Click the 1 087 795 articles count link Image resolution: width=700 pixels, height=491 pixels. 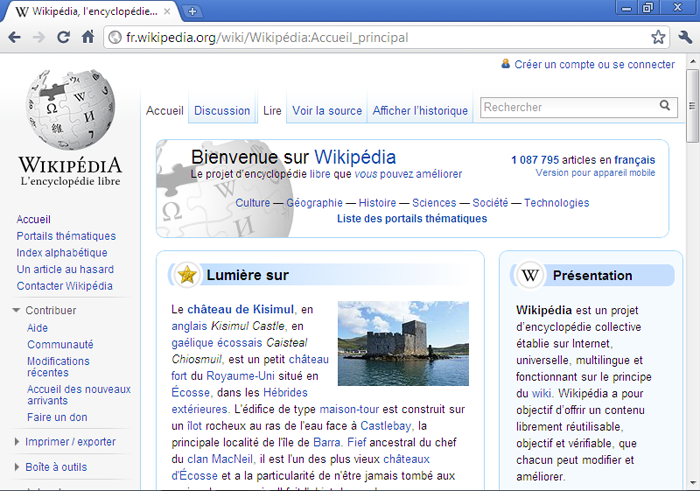click(535, 160)
